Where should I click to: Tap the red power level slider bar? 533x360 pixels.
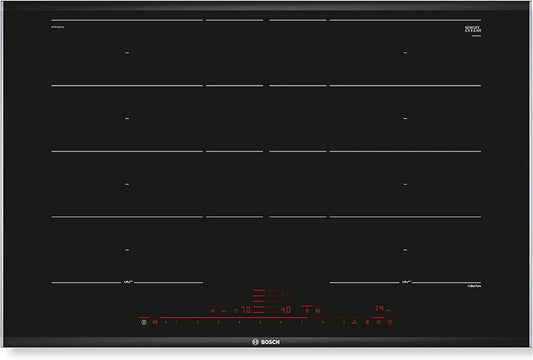(234, 318)
